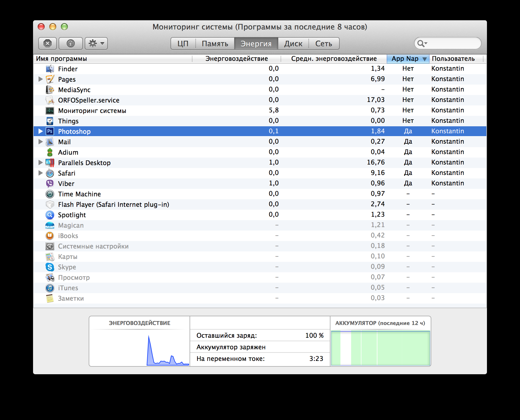Viewport: 520px width, 420px height.
Task: Expand the Photoshop disclosure triangle
Action: (x=41, y=131)
